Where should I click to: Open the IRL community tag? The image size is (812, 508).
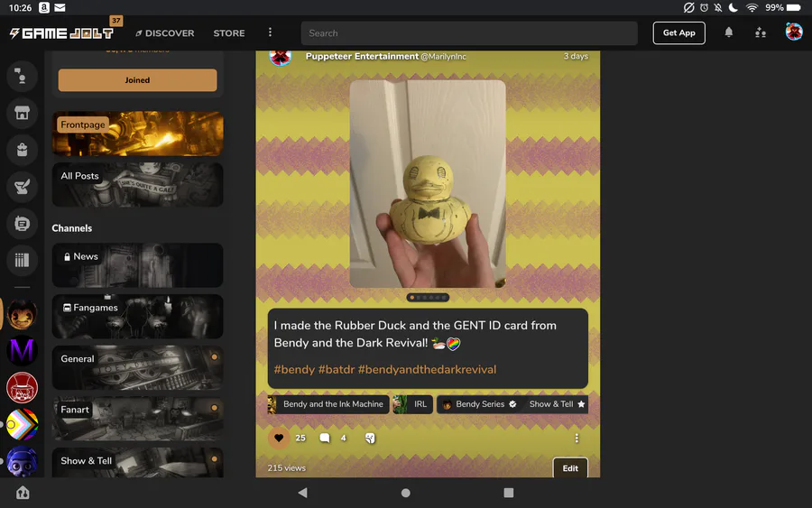pyautogui.click(x=412, y=404)
